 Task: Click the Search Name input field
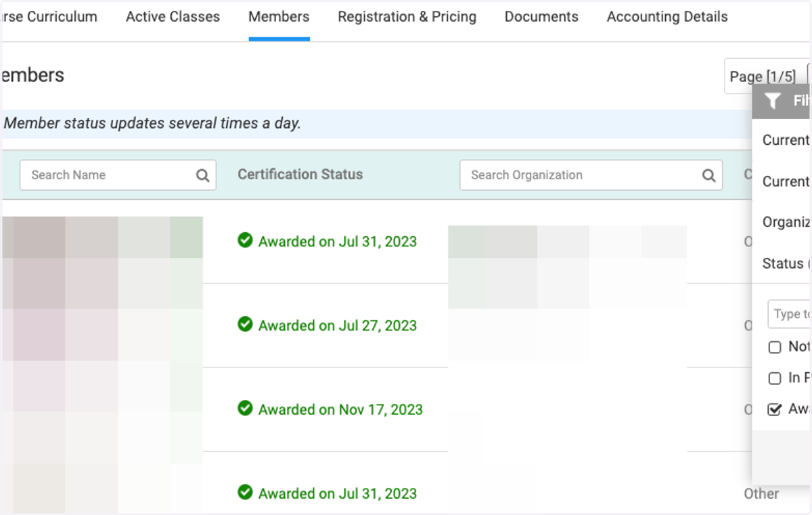(x=118, y=175)
